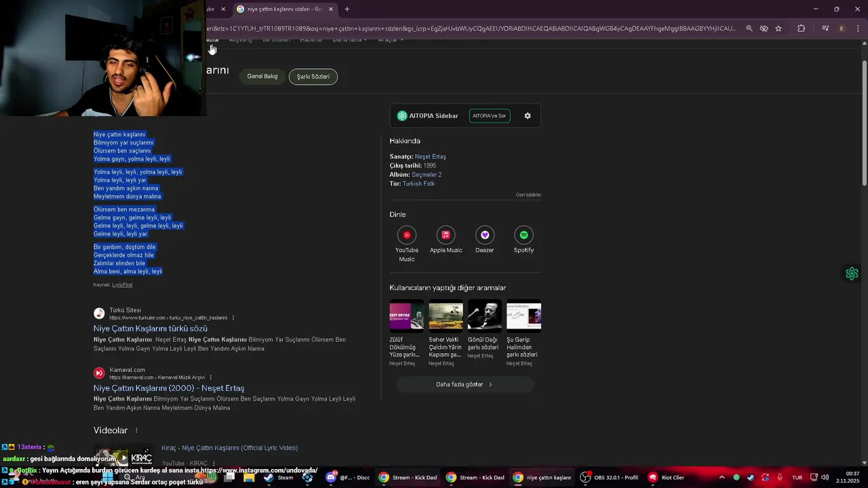This screenshot has height=488, width=868.
Task: Click the crossed-eye tracking protection icon
Action: pos(764,28)
